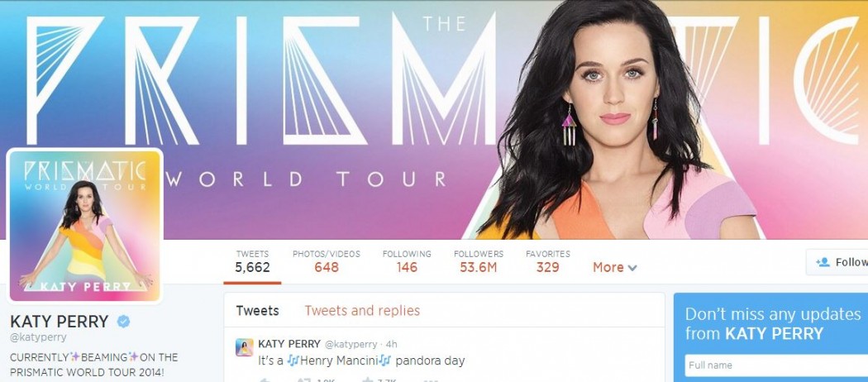868x382 pixels.
Task: View the Followers list showing 53.6M
Action: [x=479, y=261]
